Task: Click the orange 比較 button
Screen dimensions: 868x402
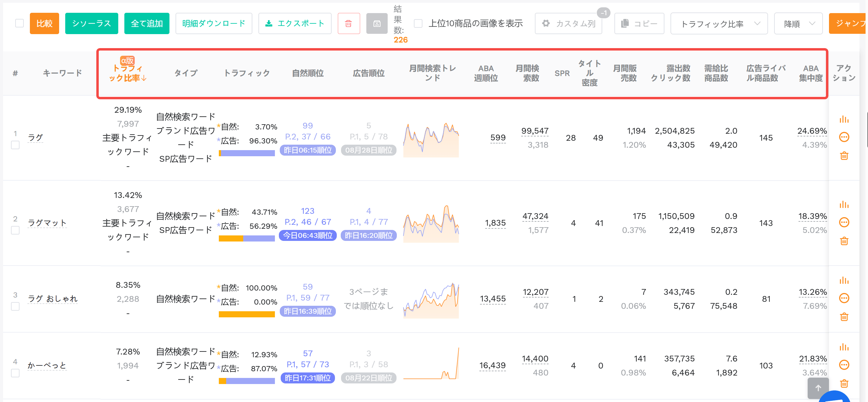Action: (x=44, y=23)
